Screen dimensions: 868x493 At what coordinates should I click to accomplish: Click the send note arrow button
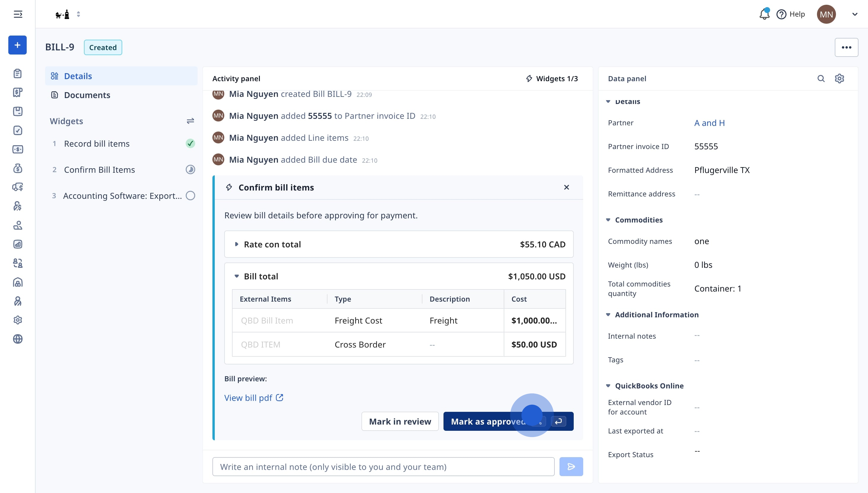click(x=571, y=467)
